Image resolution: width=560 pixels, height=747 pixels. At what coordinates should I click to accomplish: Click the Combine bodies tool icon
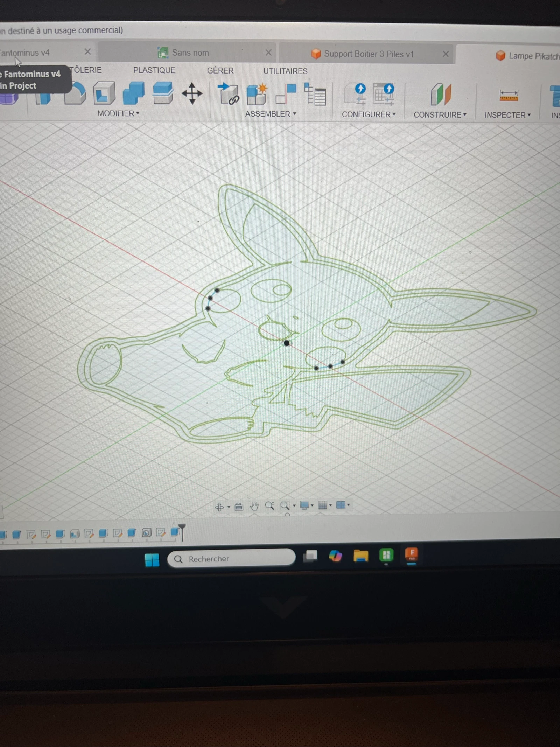133,93
